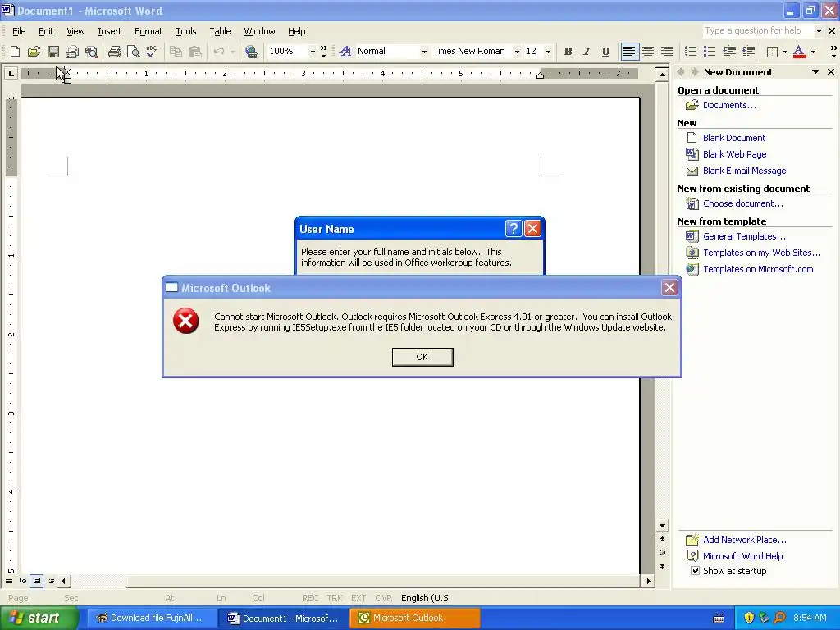Click the Blank E-mail Message link
This screenshot has height=630, width=840.
click(744, 171)
